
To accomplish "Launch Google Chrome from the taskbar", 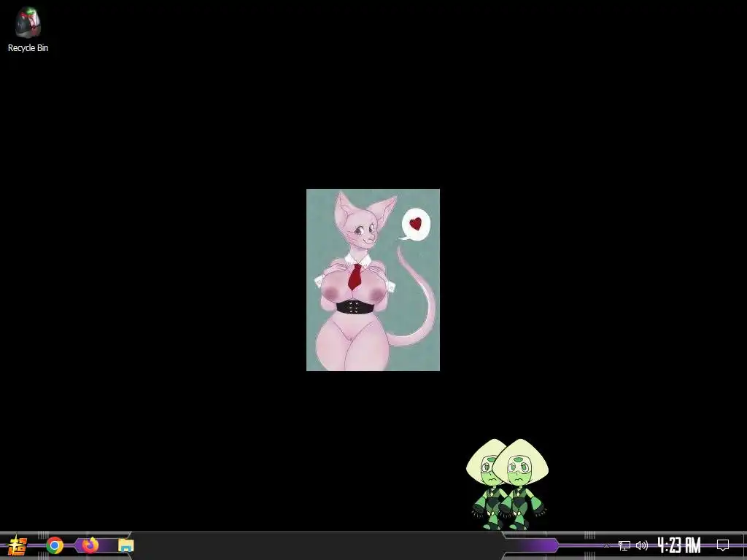I will point(55,545).
